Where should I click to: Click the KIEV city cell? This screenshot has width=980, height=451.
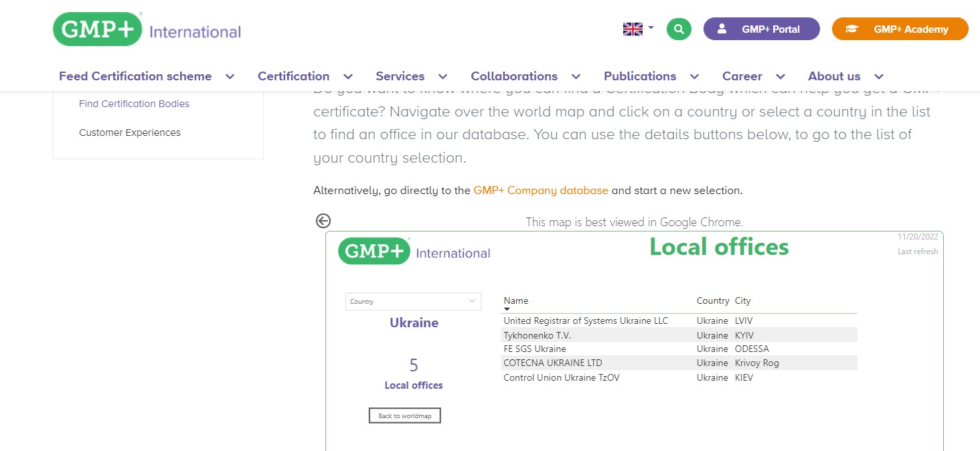[x=744, y=378]
